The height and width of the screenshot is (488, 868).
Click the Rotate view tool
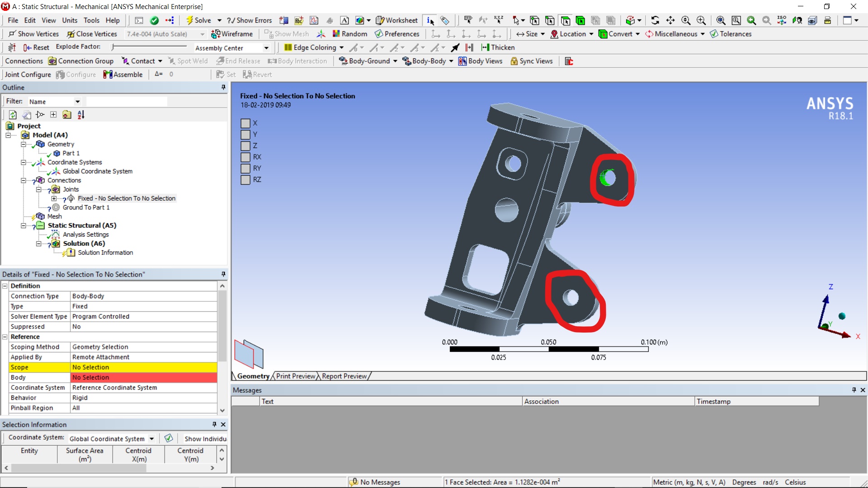tap(655, 20)
